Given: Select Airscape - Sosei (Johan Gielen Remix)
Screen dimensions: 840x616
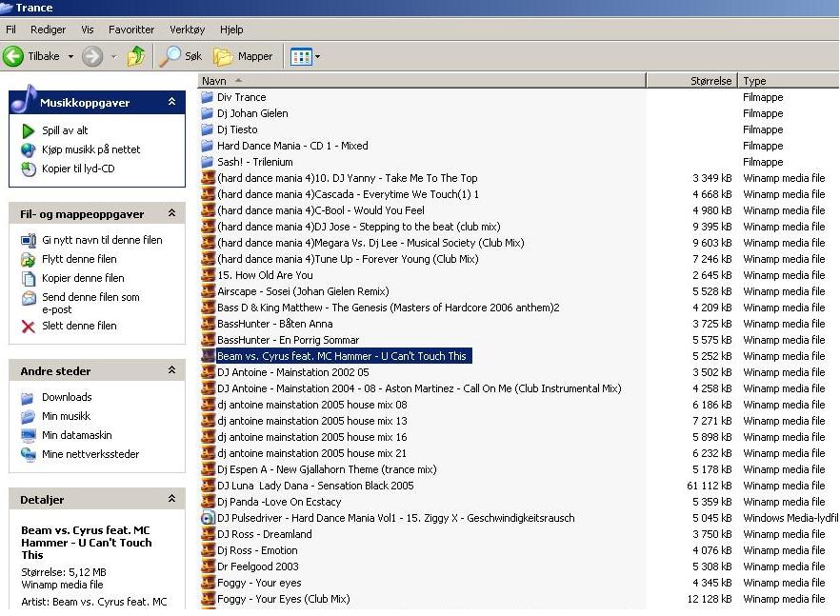Looking at the screenshot, I should [303, 291].
